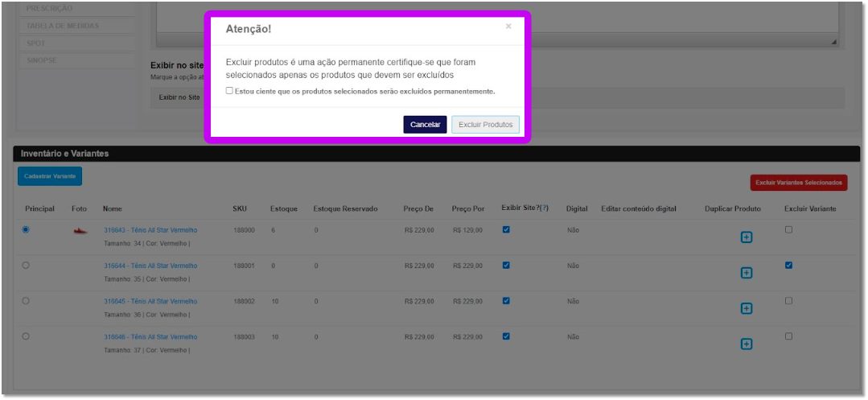868x400 pixels.
Task: Click the Duplicar Produto column header
Action: pyautogui.click(x=733, y=209)
